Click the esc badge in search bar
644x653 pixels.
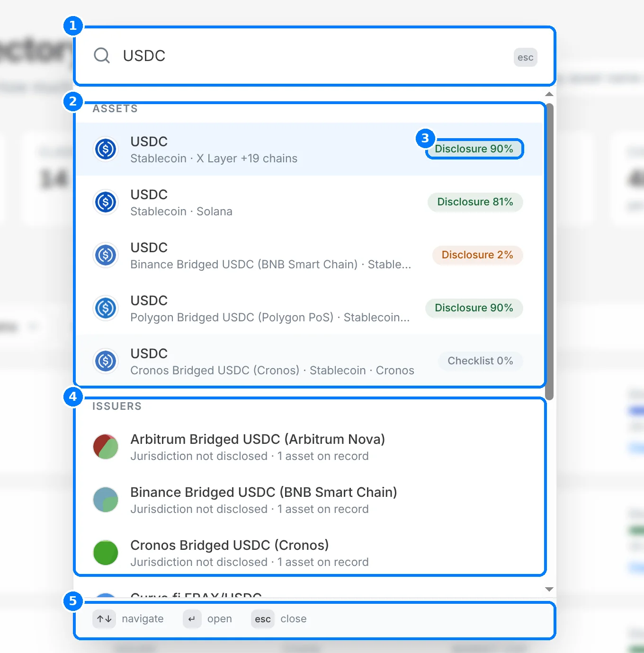point(525,57)
